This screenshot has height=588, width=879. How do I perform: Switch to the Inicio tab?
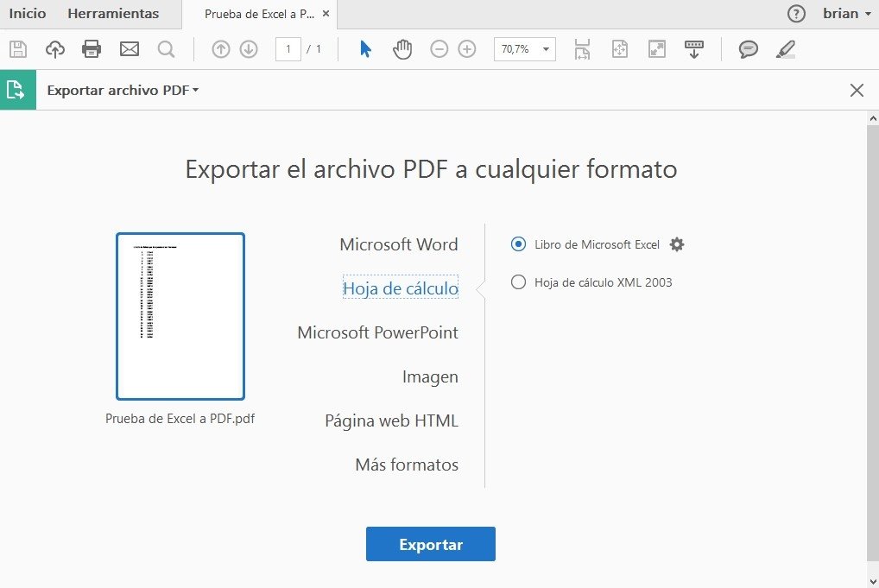point(28,14)
